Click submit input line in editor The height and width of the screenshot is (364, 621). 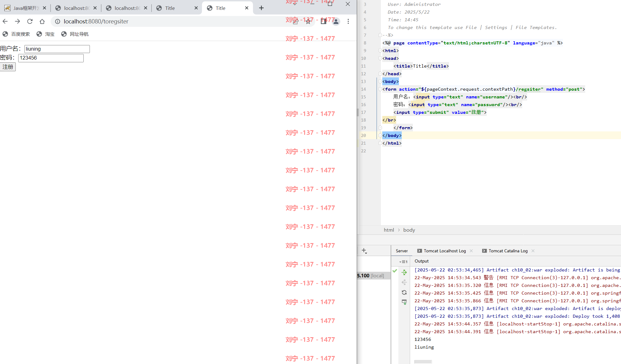pyautogui.click(x=440, y=112)
